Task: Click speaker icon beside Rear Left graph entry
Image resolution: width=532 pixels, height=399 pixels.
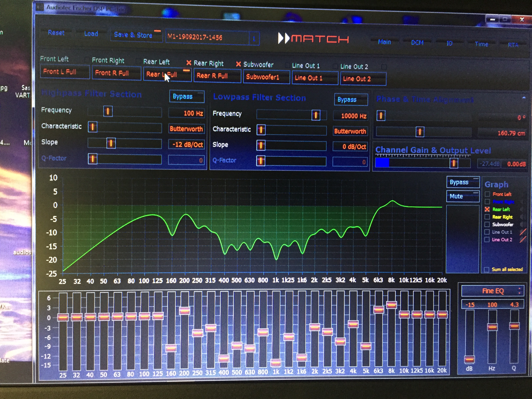Action: 522,209
